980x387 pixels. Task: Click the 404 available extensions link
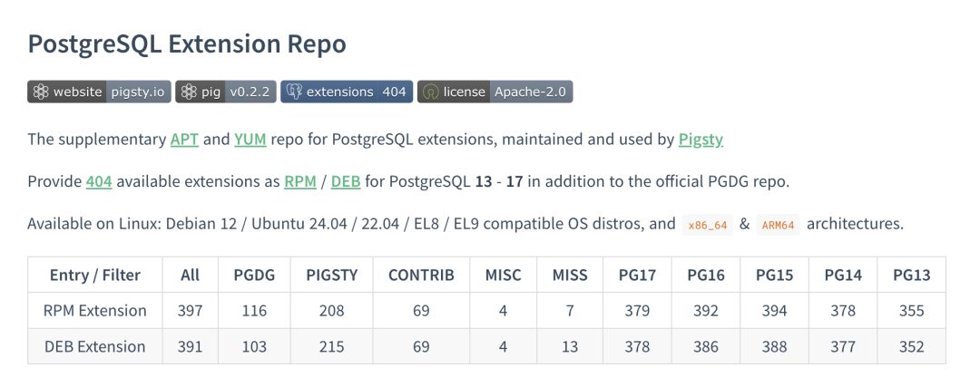click(99, 181)
